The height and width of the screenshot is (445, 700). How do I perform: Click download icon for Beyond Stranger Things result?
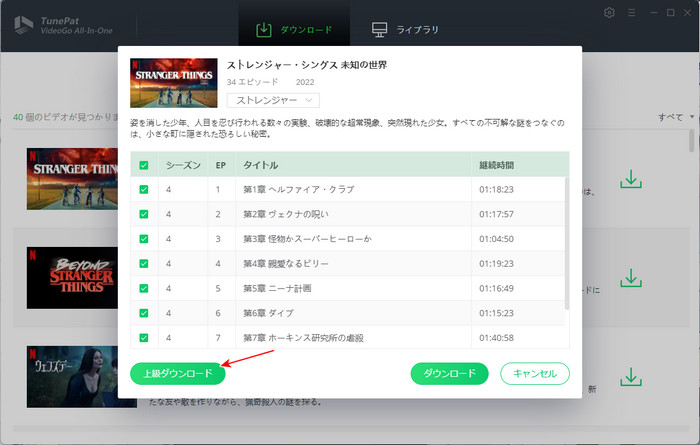(631, 278)
